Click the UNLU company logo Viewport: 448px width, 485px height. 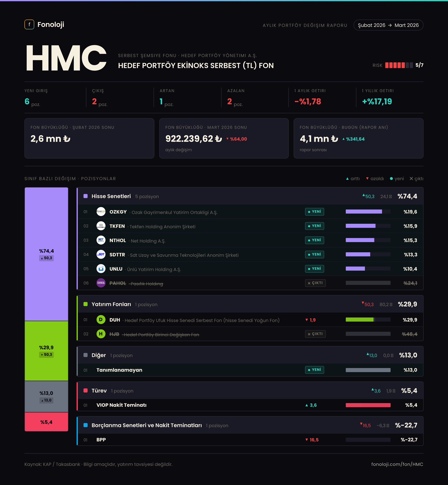[101, 269]
